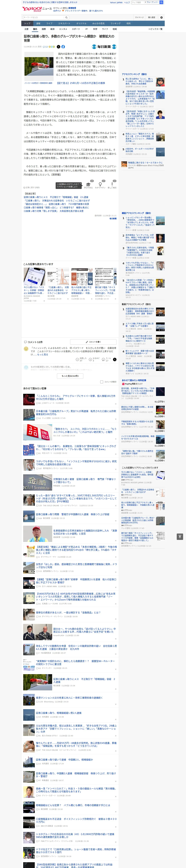Click the first commenter's avatar icon
The width and height of the screenshot is (186, 868).
pyautogui.click(x=26, y=349)
